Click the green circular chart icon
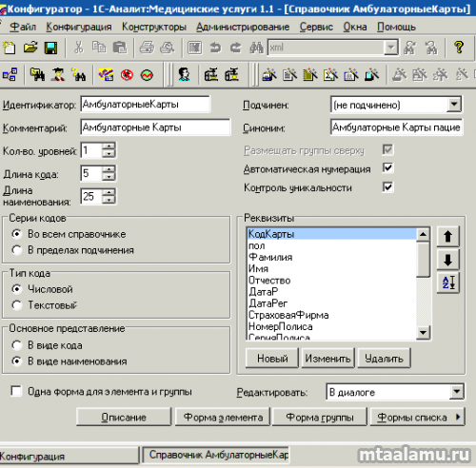The image size is (476, 468). click(147, 75)
